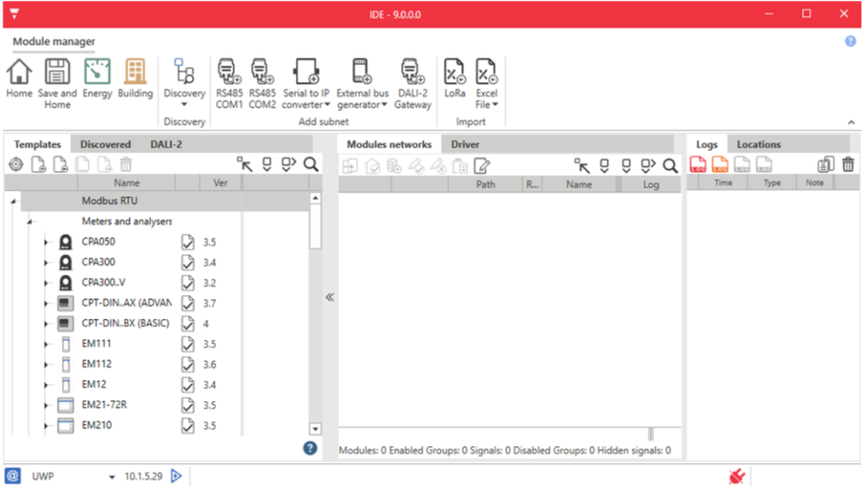The height and width of the screenshot is (489, 868).
Task: Toggle the CPA050 template checkbox
Action: click(x=188, y=242)
